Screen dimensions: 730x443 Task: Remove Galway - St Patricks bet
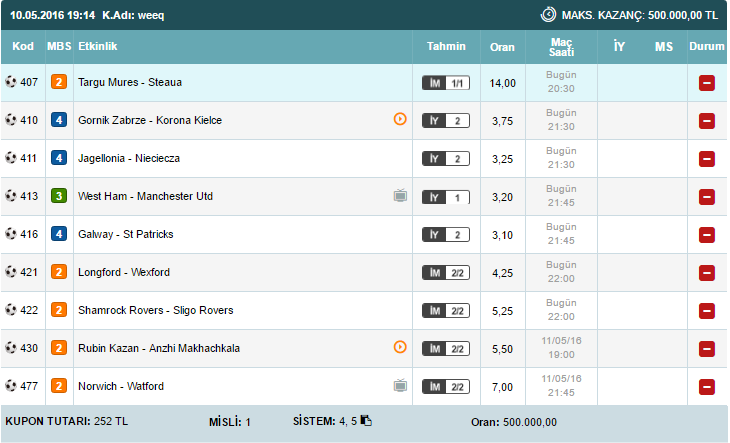coord(706,235)
